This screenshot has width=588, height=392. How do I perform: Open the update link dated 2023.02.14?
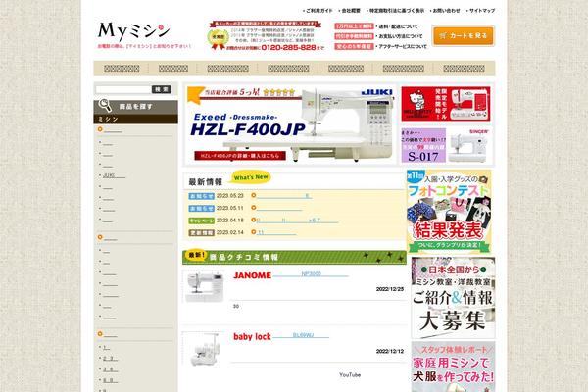click(x=276, y=233)
